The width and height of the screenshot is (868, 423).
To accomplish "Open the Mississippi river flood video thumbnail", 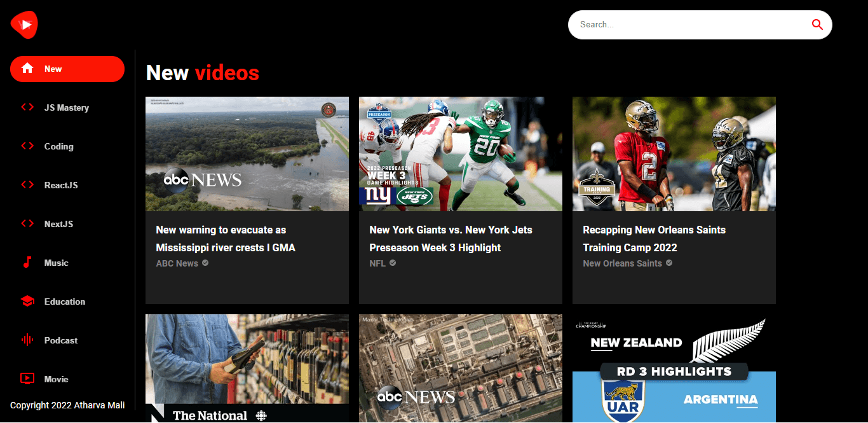I will coord(247,154).
